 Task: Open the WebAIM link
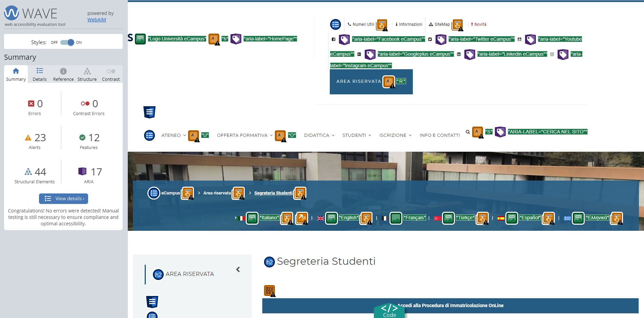(x=97, y=20)
